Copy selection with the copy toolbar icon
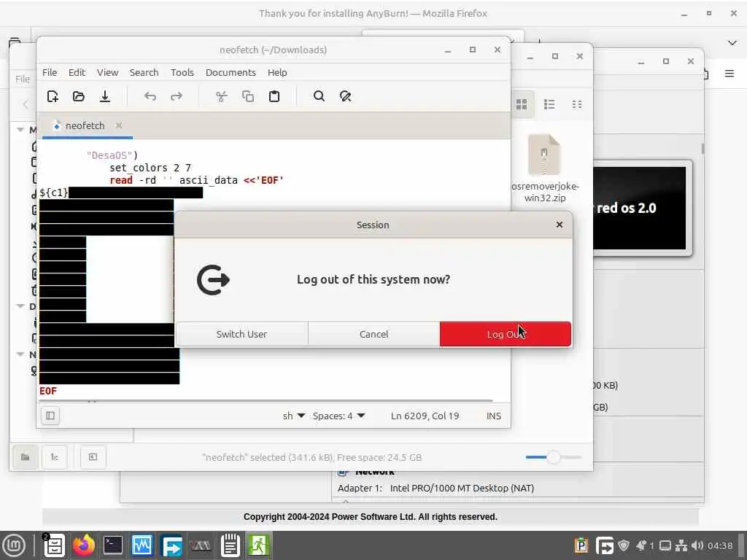Screen dimensions: 747x560 click(x=248, y=96)
